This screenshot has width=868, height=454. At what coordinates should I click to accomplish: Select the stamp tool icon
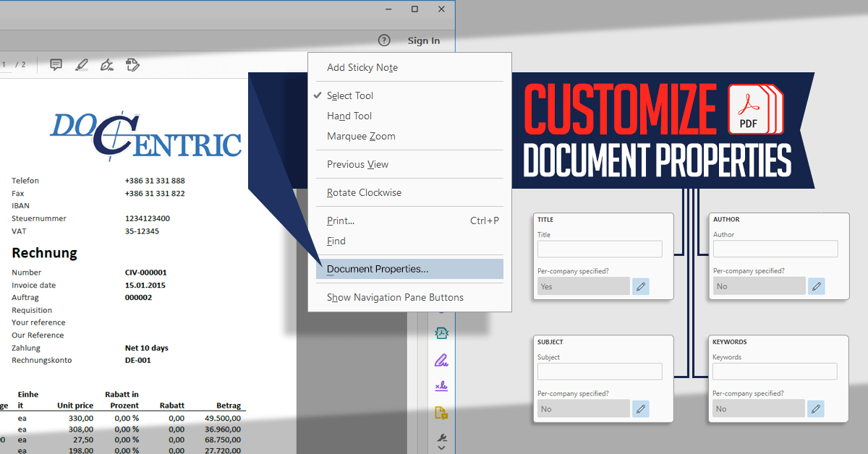click(x=132, y=65)
